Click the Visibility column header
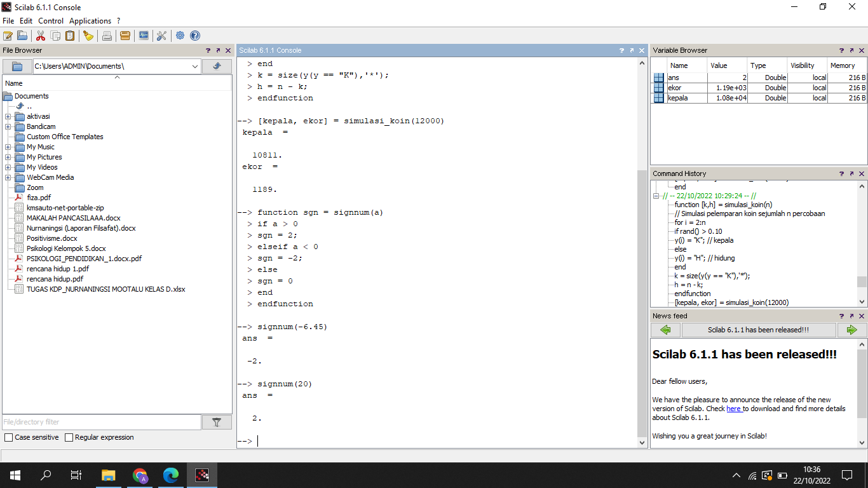Image resolution: width=868 pixels, height=488 pixels. 807,65
